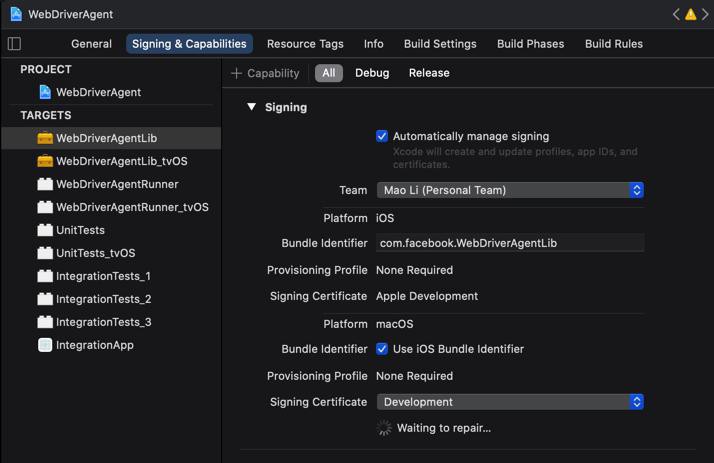
Task: Go to previous issue with left chevron
Action: [676, 15]
